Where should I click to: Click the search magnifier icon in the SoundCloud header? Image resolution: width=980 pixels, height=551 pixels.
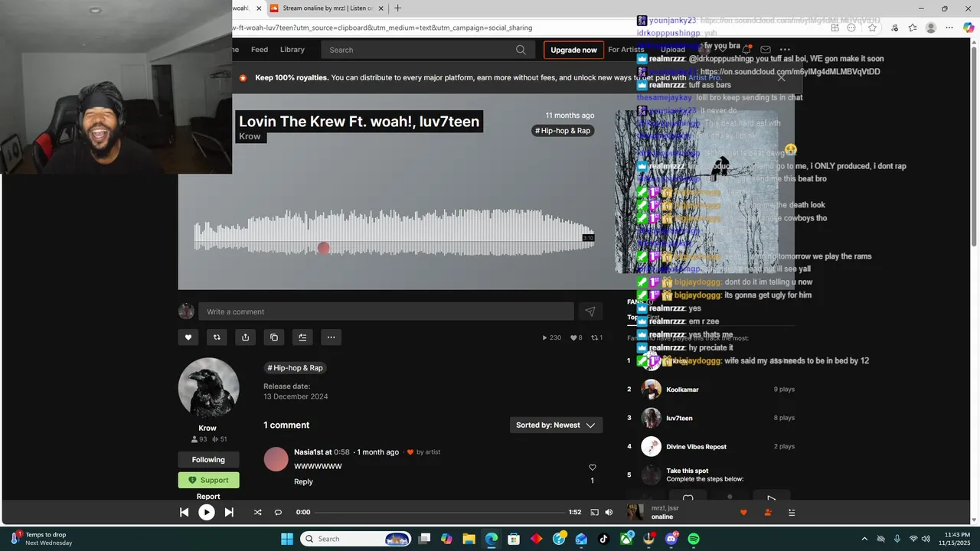(x=521, y=50)
